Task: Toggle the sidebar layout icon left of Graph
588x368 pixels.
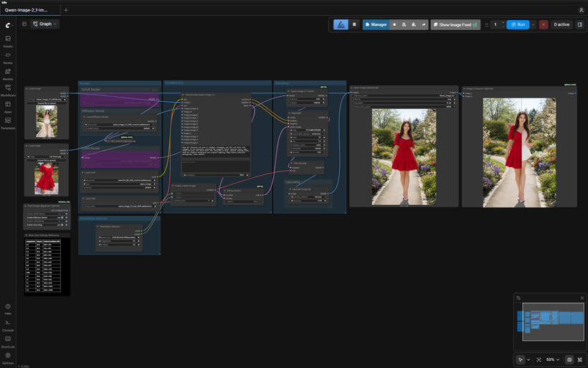Action: click(x=24, y=24)
